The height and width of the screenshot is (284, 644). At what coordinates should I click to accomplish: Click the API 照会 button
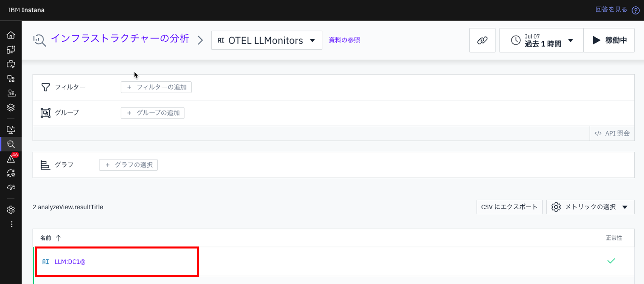612,133
